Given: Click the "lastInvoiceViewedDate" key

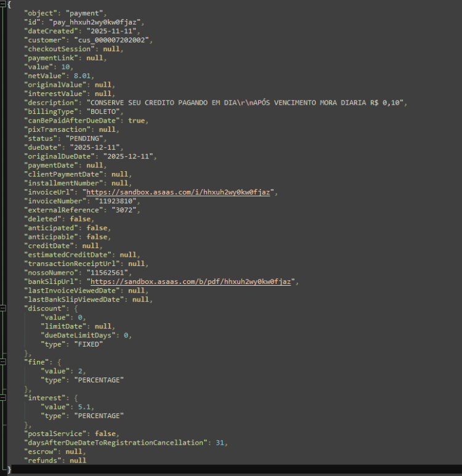Looking at the screenshot, I should click(x=71, y=291).
